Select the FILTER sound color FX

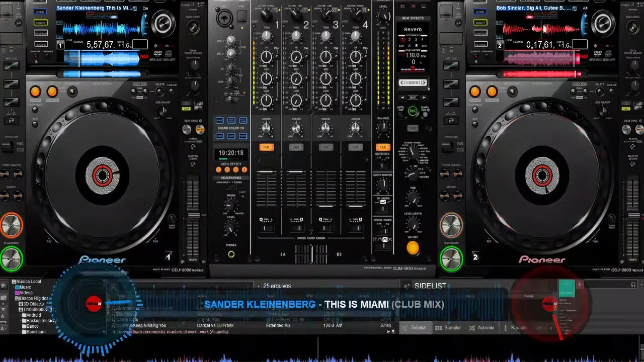pos(243,136)
